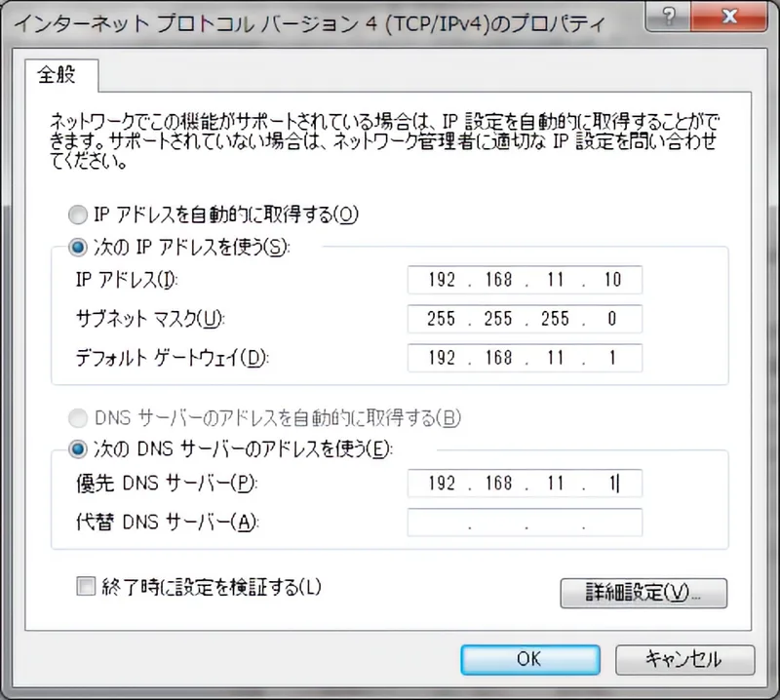The width and height of the screenshot is (780, 700).
Task: Enable the 「終了時に設定を検証する」 checkbox
Action: click(85, 586)
